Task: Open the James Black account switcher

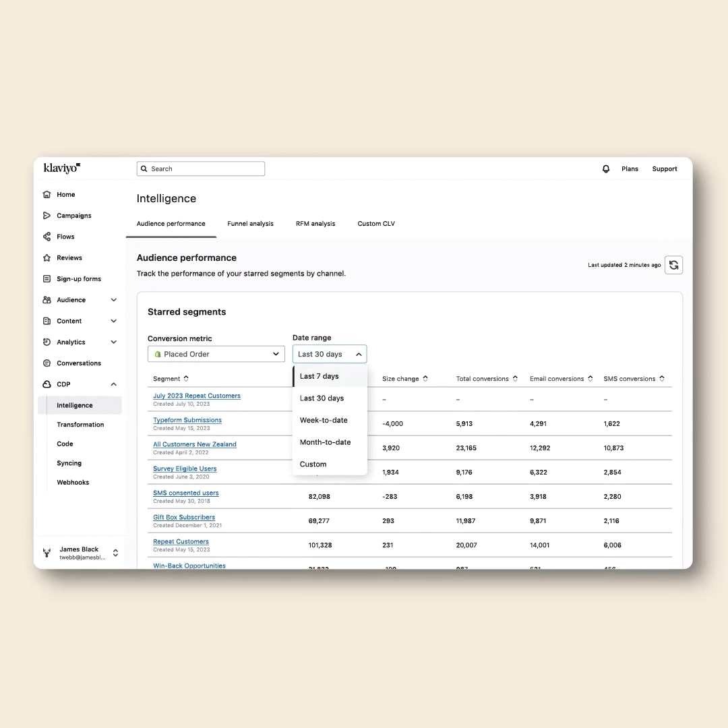Action: [x=115, y=553]
